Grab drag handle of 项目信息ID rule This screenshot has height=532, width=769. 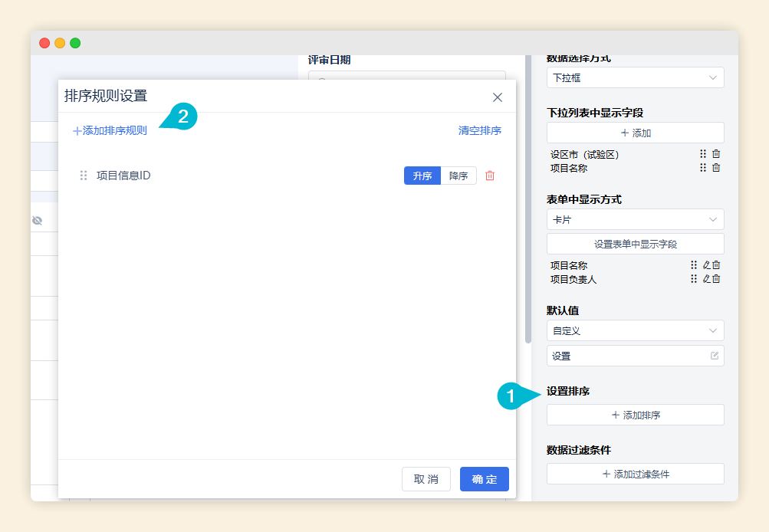click(x=84, y=176)
